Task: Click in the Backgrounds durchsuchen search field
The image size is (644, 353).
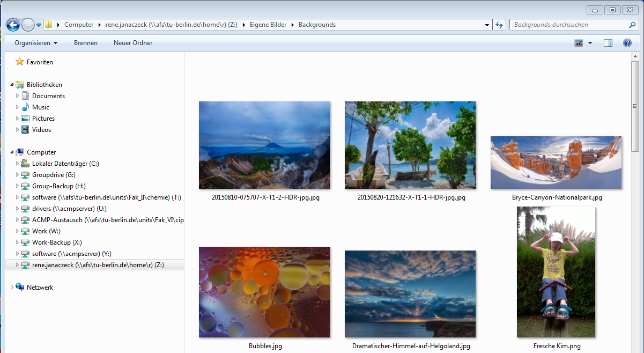Action: (x=568, y=25)
